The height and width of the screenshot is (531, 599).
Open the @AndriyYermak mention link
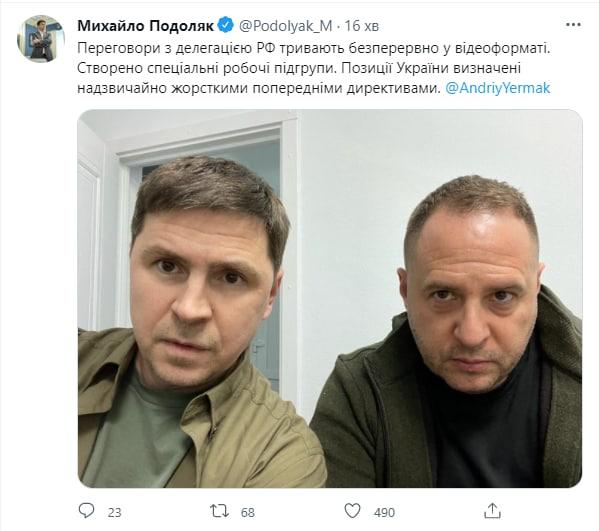tap(498, 88)
